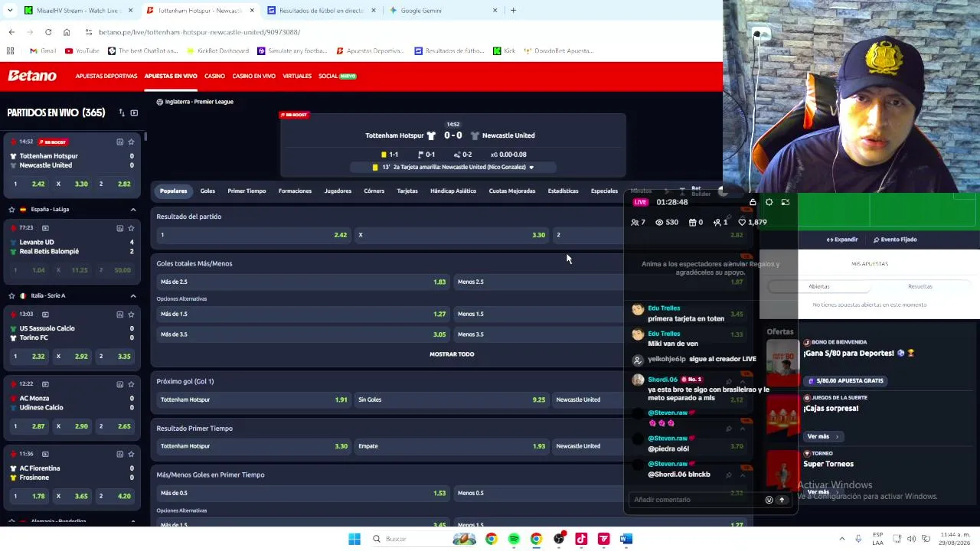The width and height of the screenshot is (980, 551).
Task: Open the sort live matches icon
Action: tap(121, 113)
